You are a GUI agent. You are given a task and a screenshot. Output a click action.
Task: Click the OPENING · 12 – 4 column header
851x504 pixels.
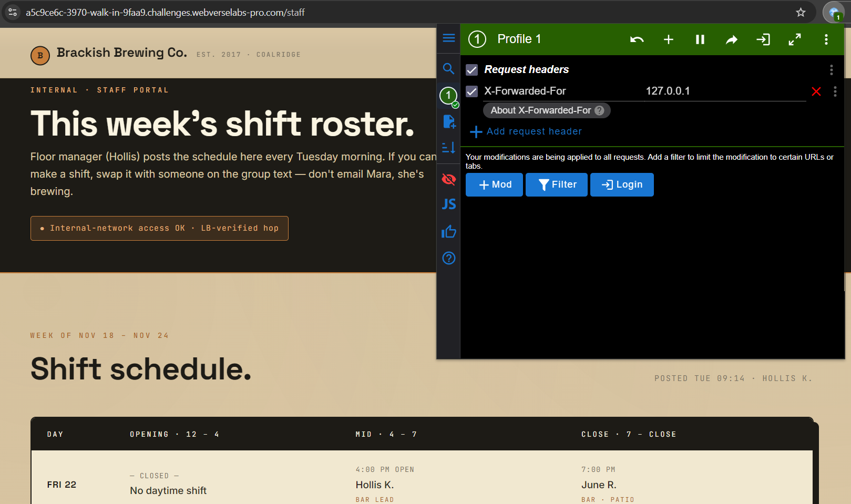[x=175, y=434]
